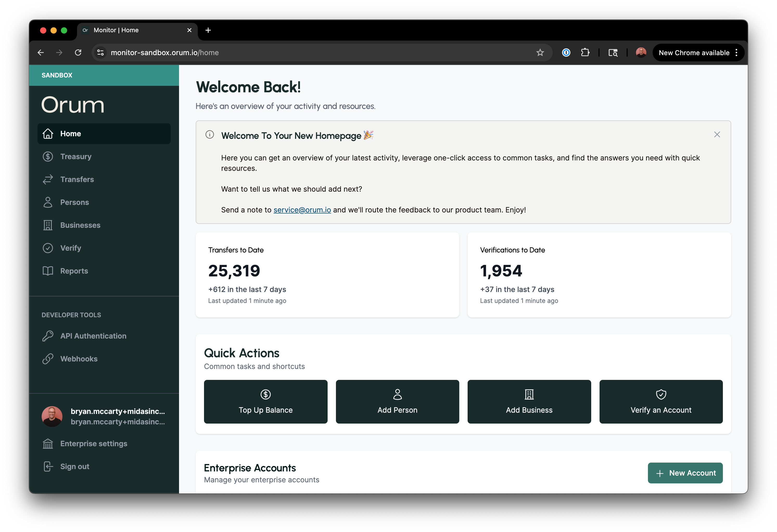Open site permissions controls in address bar
Viewport: 777px width, 532px height.
[x=100, y=53]
